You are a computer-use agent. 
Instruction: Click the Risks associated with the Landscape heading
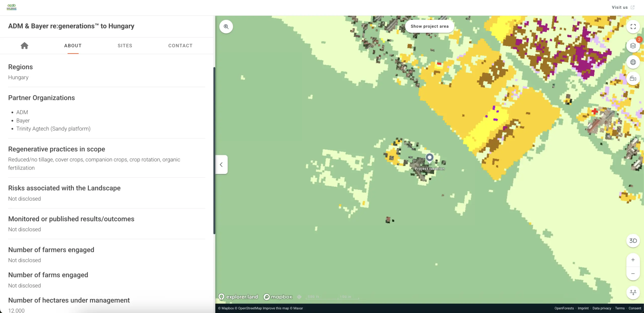click(x=64, y=188)
